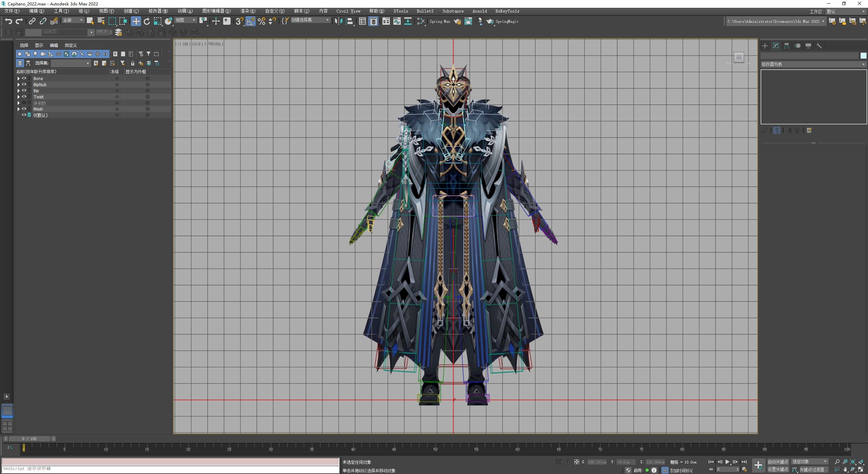
Task: Activate the Select and Scale tool
Action: (x=158, y=21)
